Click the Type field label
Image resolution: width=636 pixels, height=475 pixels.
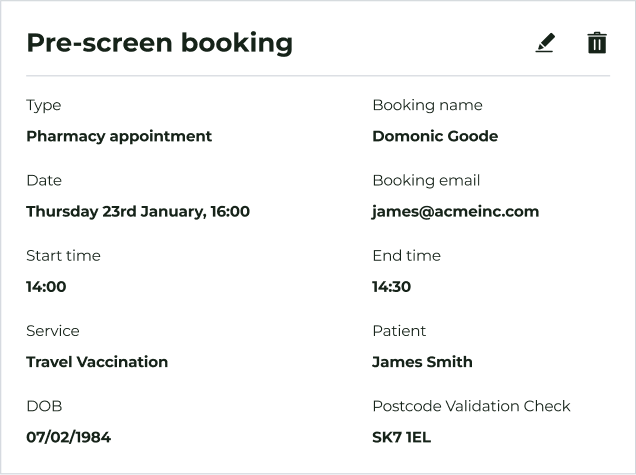click(x=44, y=105)
